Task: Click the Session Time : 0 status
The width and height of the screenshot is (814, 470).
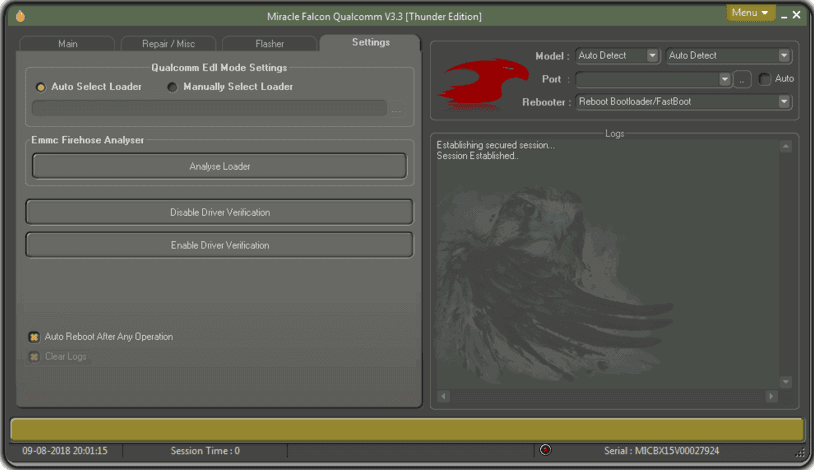Action: click(x=205, y=451)
